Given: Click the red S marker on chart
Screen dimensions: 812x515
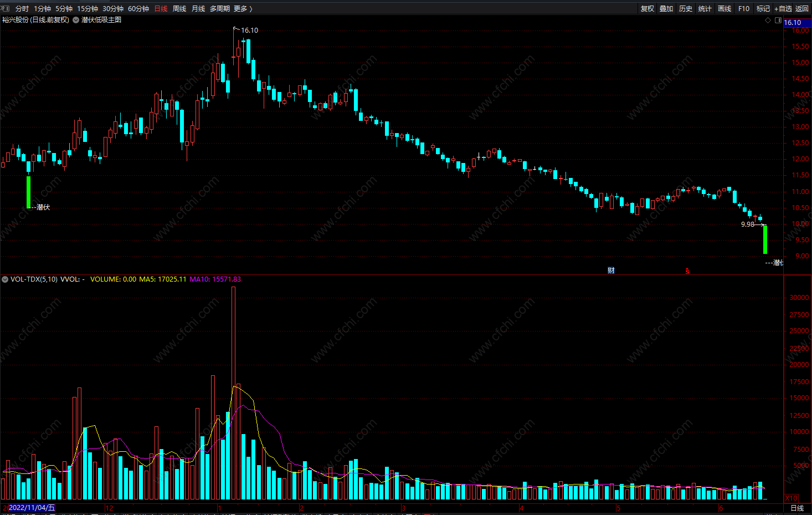Looking at the screenshot, I should point(687,271).
